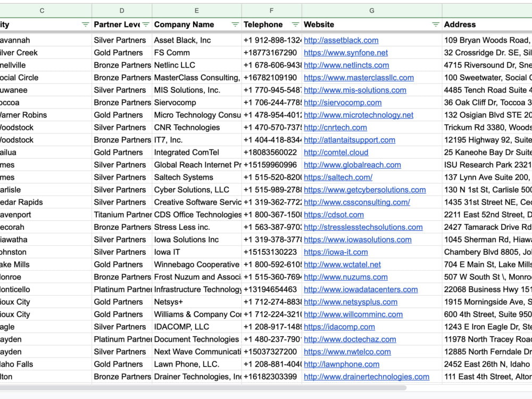Select the 'Integrated ComTel' cell
532x399 pixels.
197,153
